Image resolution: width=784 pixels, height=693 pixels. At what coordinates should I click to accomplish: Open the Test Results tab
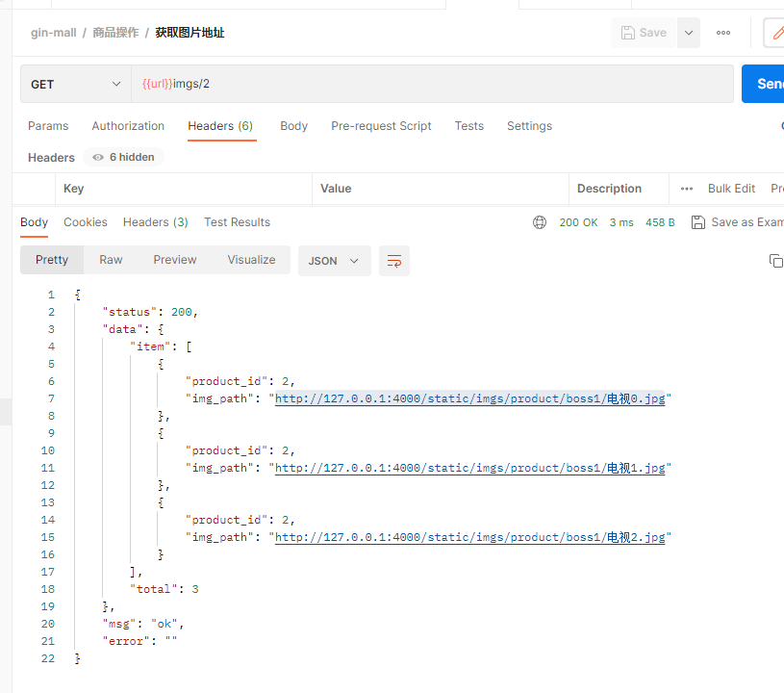pyautogui.click(x=237, y=222)
